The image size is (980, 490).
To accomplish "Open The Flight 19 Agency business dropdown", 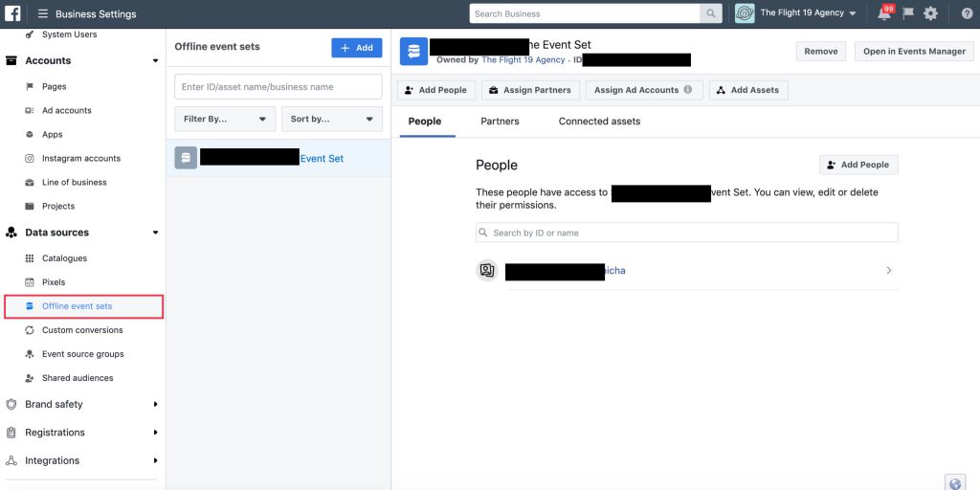I will pos(796,13).
